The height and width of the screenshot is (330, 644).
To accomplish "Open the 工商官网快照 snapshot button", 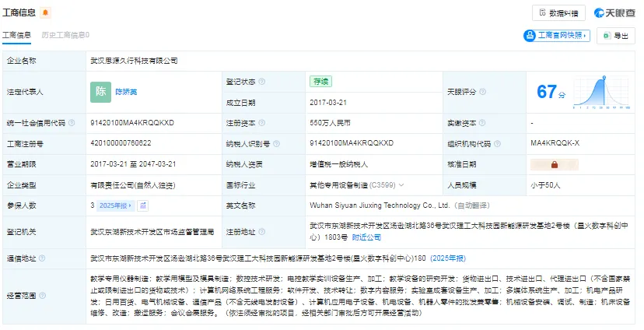I will click(x=557, y=36).
